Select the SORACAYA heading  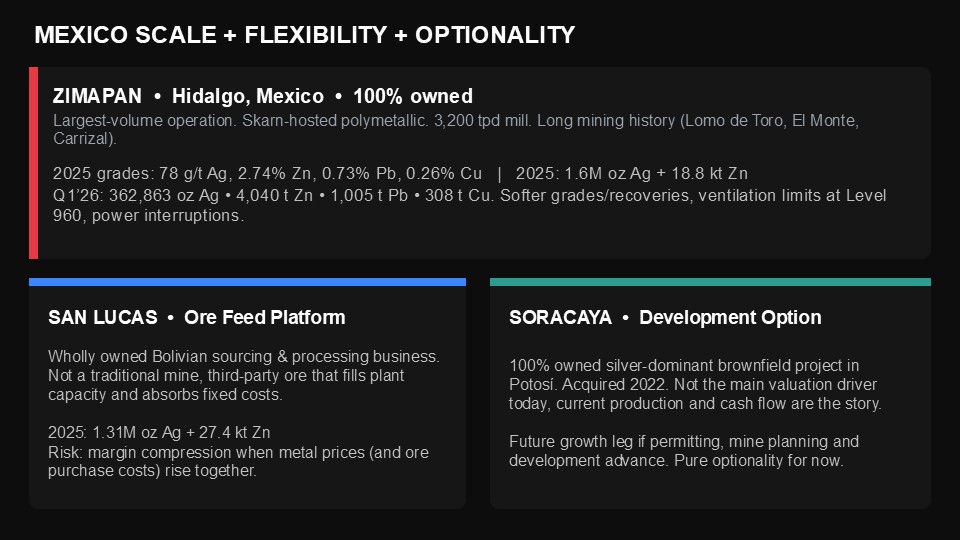[560, 317]
